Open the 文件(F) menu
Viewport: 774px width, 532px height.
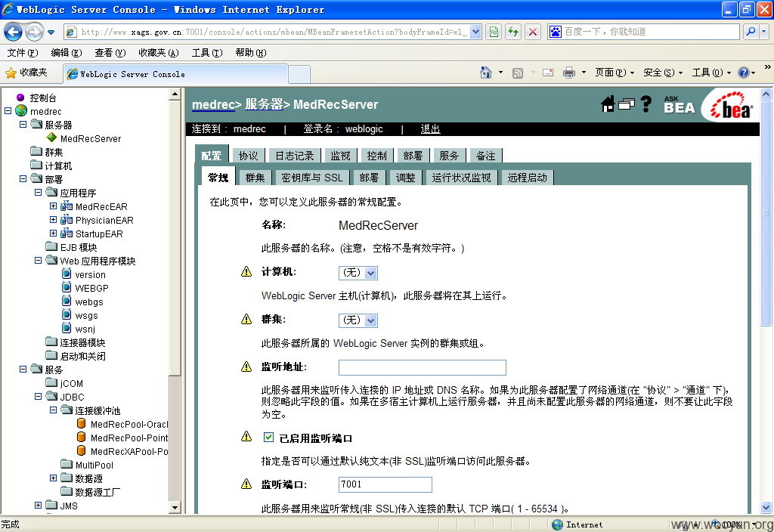(x=22, y=53)
